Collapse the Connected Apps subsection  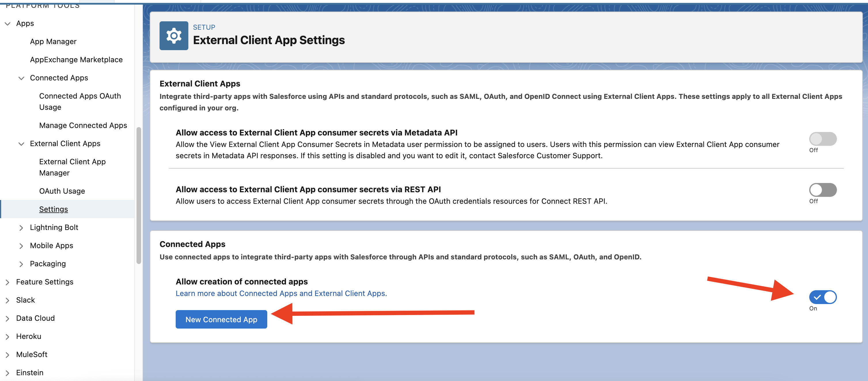tap(21, 78)
